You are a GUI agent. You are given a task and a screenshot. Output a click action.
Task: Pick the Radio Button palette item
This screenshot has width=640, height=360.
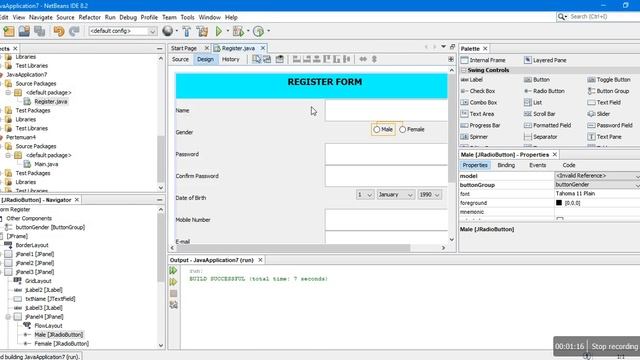tap(544, 91)
